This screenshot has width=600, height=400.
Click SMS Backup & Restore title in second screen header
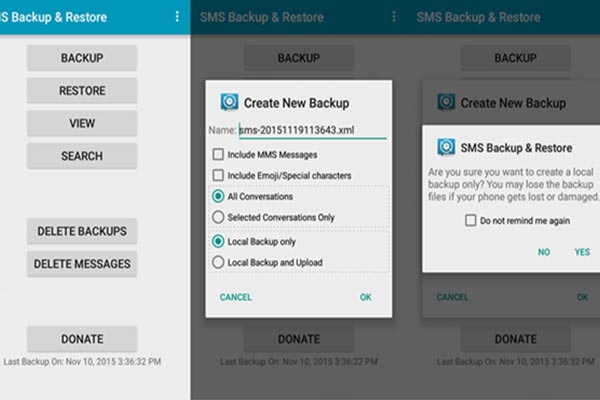[262, 17]
